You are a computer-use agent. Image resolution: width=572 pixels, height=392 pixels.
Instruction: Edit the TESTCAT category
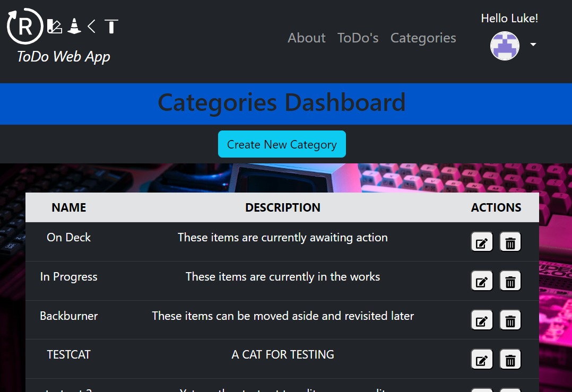[x=482, y=360]
